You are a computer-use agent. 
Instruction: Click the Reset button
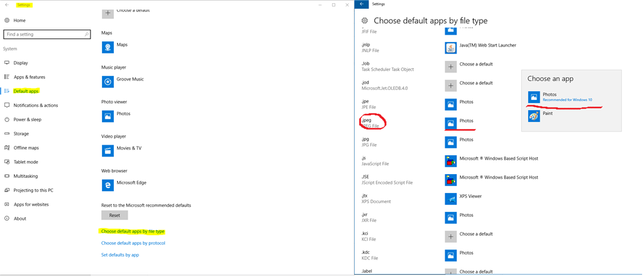click(x=114, y=215)
